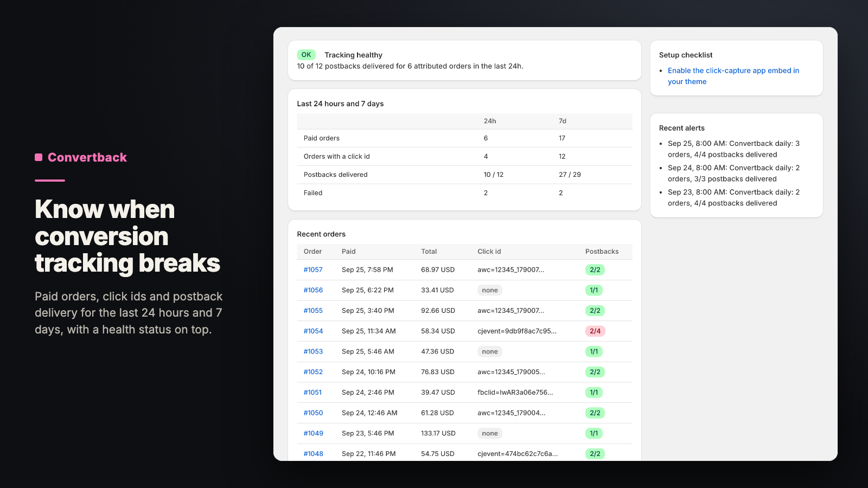Click the 1/1 badge for order #1051
The height and width of the screenshot is (488, 868).
(594, 392)
